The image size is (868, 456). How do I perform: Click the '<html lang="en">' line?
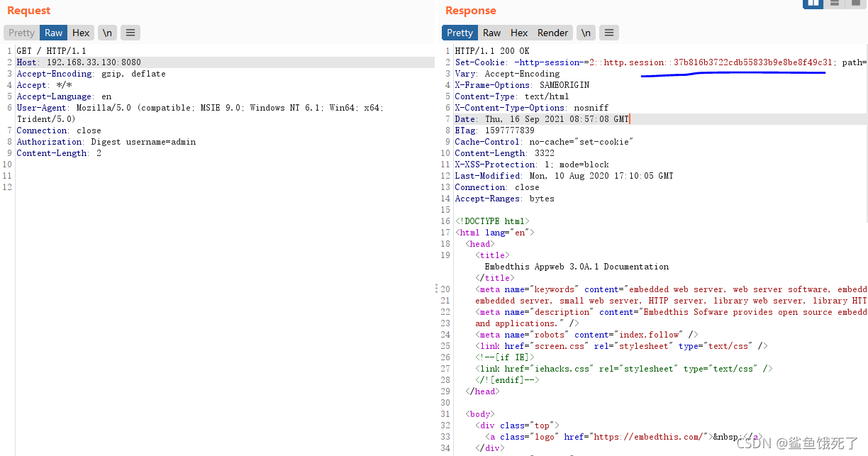point(495,233)
